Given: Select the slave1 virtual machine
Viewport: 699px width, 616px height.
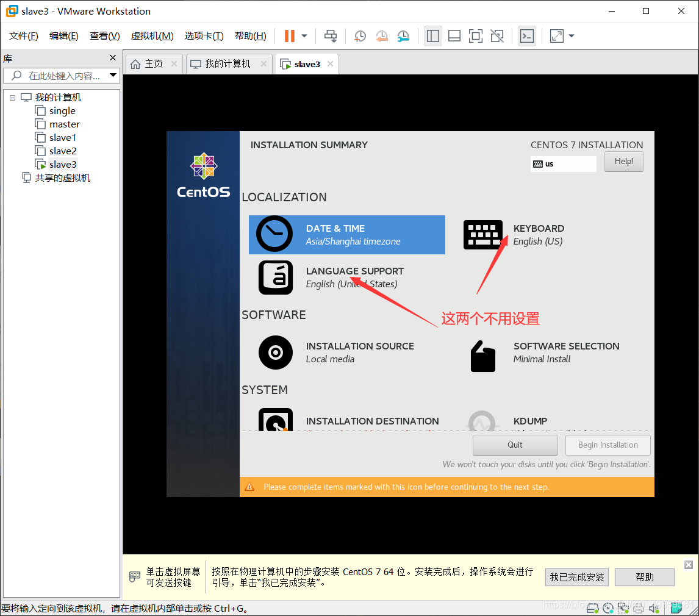Looking at the screenshot, I should pyautogui.click(x=62, y=138).
